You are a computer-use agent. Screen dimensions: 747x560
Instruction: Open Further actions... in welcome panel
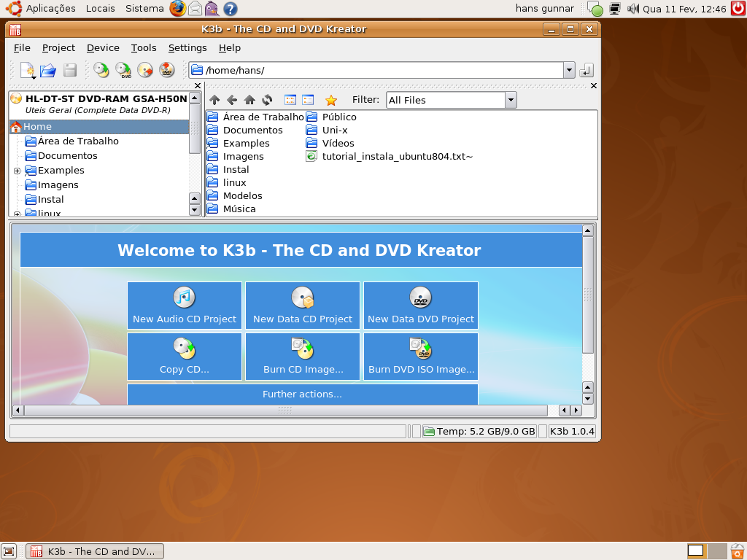[303, 394]
